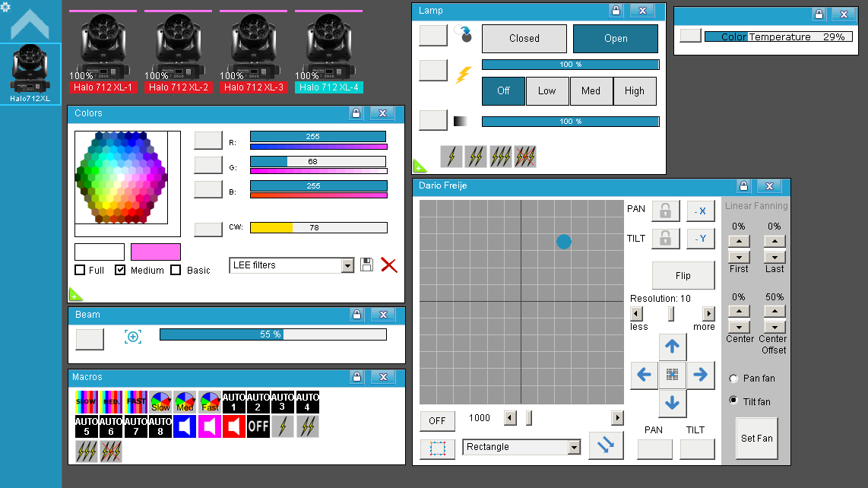
Task: Lock the Beam panel
Action: point(357,315)
